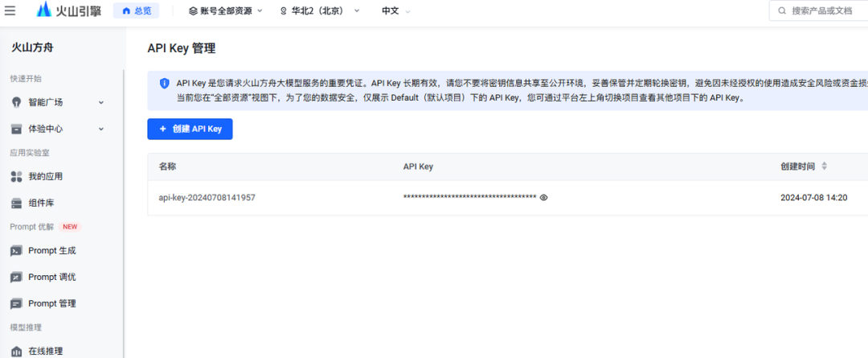The image size is (868, 358).
Task: Click the 名称 column header
Action: click(x=167, y=167)
